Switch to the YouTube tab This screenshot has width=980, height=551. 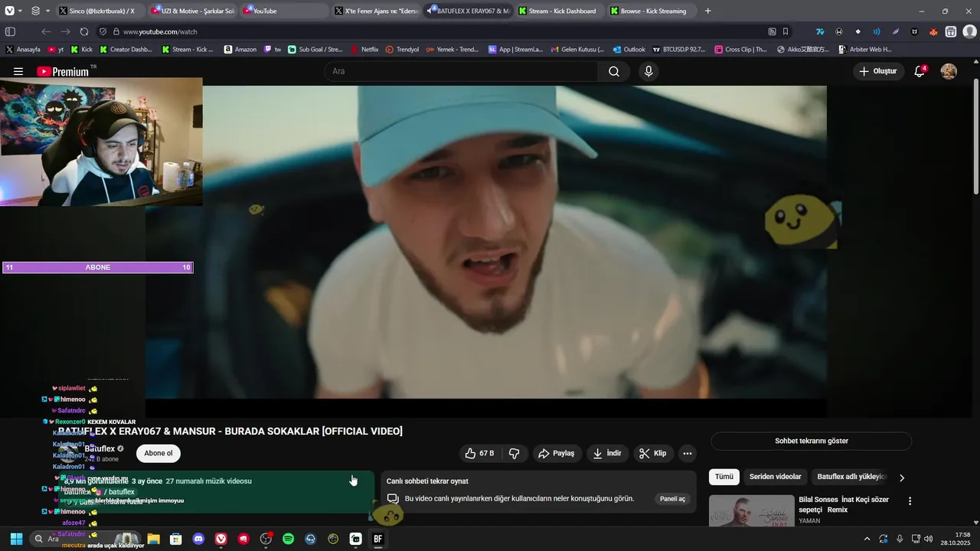285,11
